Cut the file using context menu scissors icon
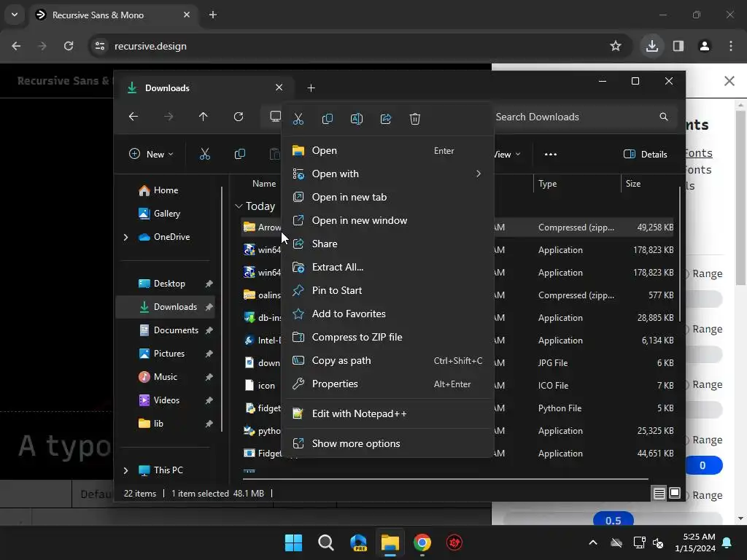 [x=298, y=119]
